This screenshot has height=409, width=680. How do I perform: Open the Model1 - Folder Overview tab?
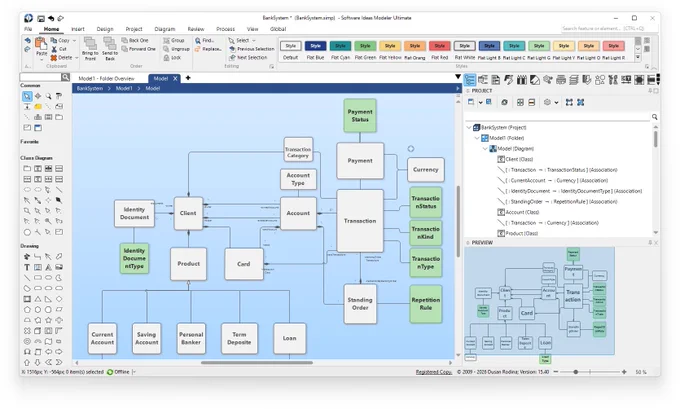[106, 79]
